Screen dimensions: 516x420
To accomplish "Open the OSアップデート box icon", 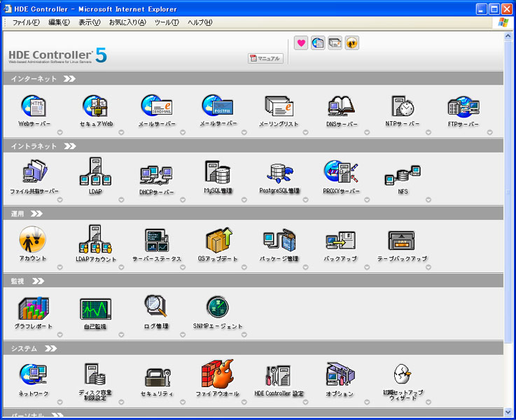I will click(219, 240).
